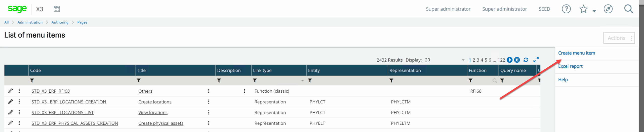Open STD_X3_ERP_RFI68 code link
Screen dimensions: 644x132
tap(51, 91)
